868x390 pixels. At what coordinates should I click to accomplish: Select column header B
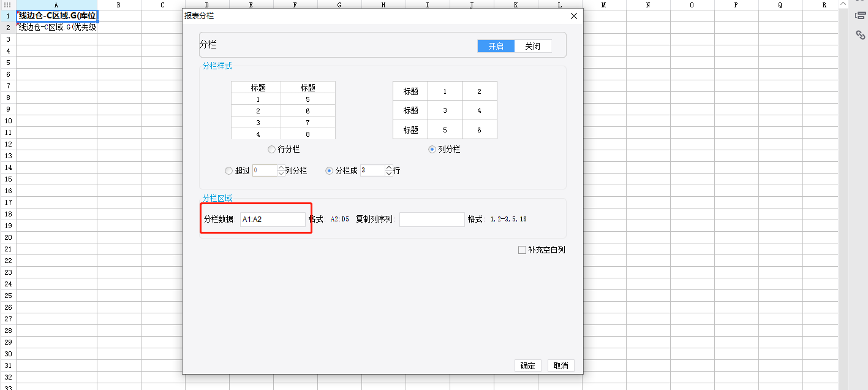click(x=119, y=5)
